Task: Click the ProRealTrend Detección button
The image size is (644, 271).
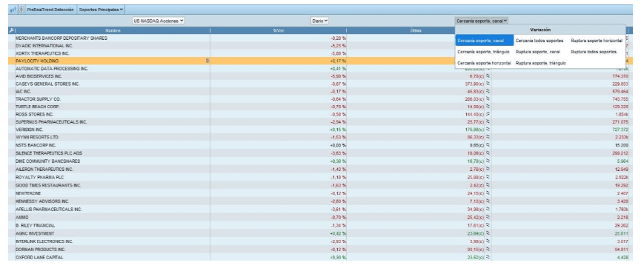Action: 50,9
